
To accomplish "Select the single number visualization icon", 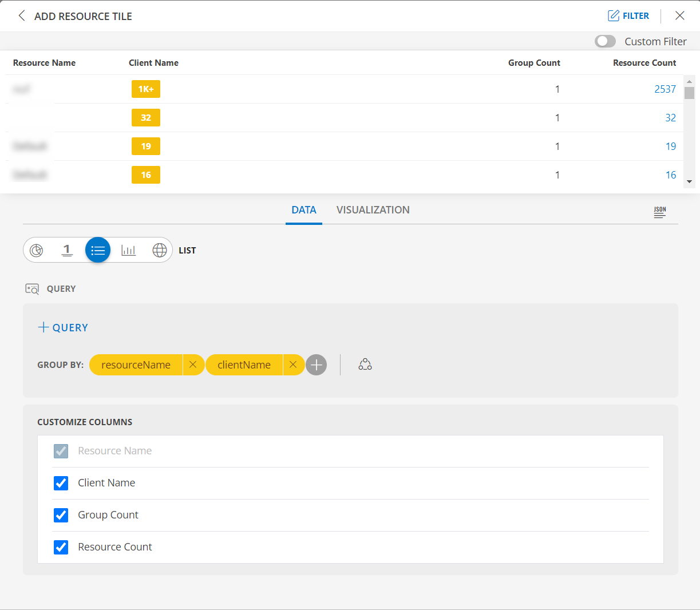I will 67,249.
